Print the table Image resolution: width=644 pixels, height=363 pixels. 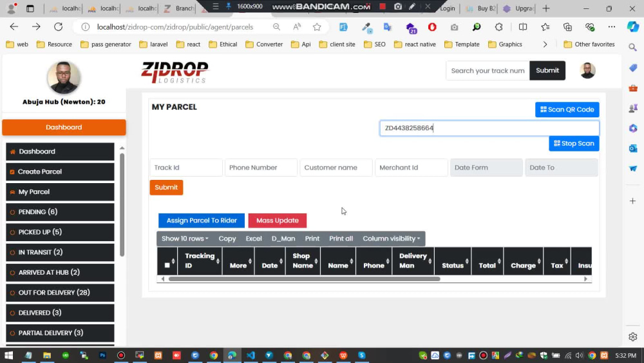coord(312,239)
